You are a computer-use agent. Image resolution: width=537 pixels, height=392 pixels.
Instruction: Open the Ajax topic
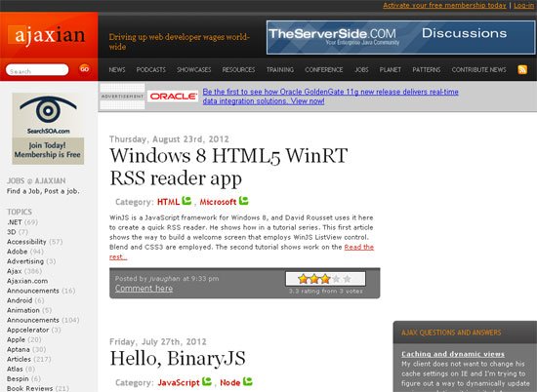click(x=15, y=271)
